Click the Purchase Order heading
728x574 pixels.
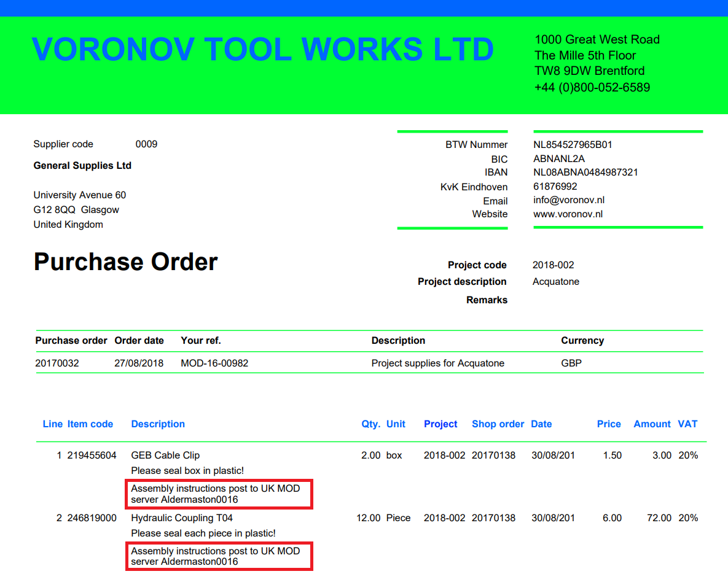pyautogui.click(x=125, y=262)
